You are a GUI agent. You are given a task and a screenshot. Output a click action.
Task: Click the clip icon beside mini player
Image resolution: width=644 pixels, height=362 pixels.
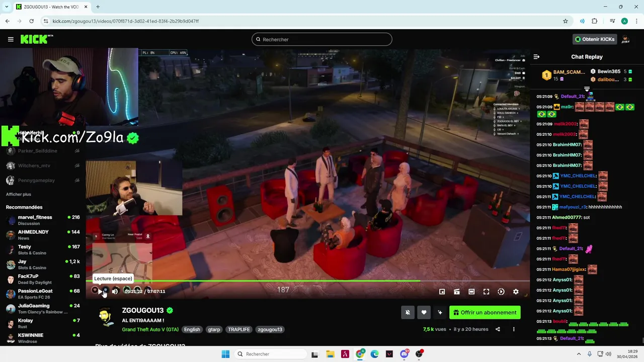tap(457, 292)
